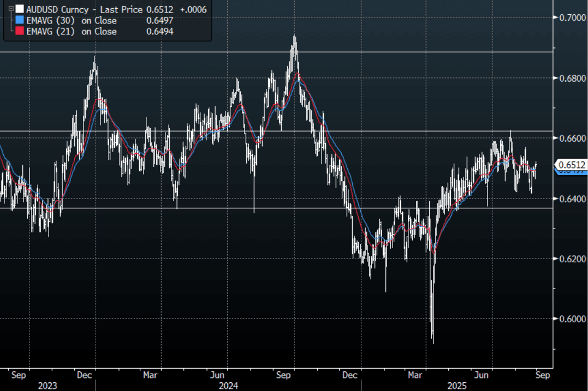This screenshot has width=588, height=391.
Task: Click the 0.6000 label on price axis
Action: (572, 319)
